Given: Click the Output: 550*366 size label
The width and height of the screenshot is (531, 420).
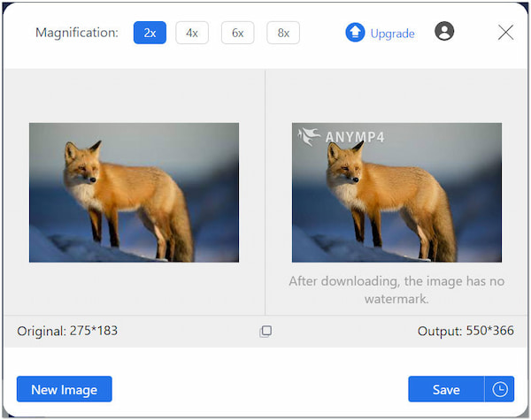Looking at the screenshot, I should point(466,331).
